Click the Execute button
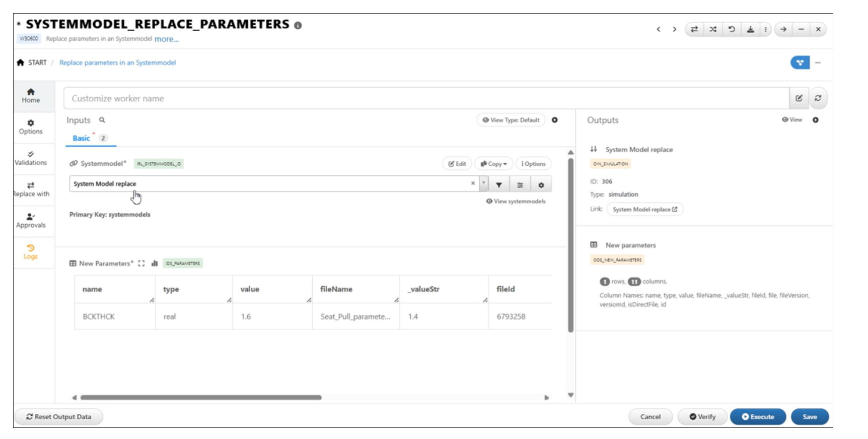Viewport: 868px width, 439px height. pos(757,417)
